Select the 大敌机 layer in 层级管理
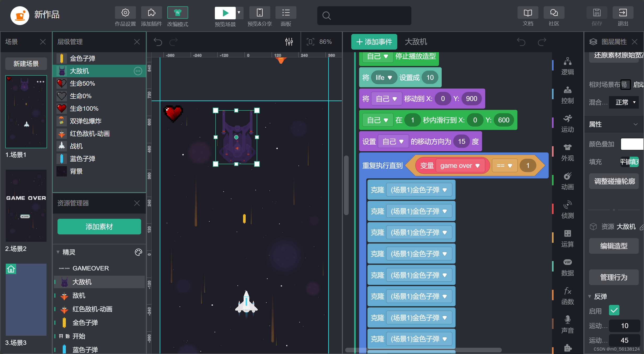 [79, 71]
